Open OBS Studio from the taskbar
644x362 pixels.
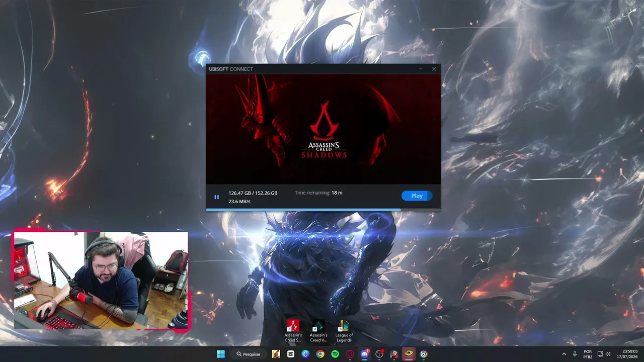tap(379, 354)
